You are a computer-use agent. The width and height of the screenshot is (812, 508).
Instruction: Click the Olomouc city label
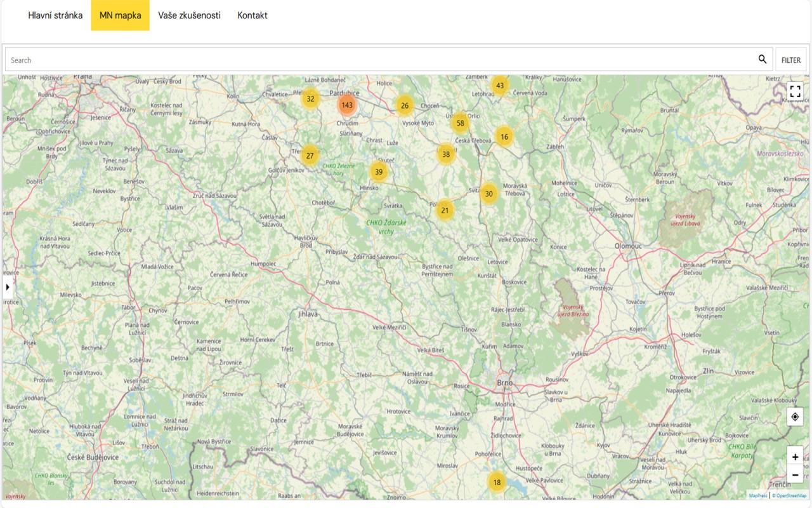[628, 246]
